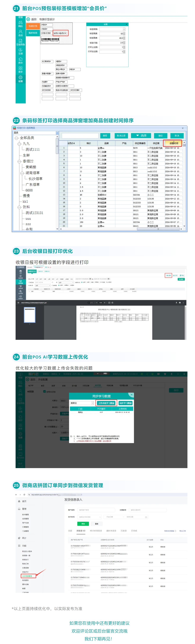Click the 取消过滤 button
Image resolution: width=195 pixels, height=644 pixels.
(121, 136)
